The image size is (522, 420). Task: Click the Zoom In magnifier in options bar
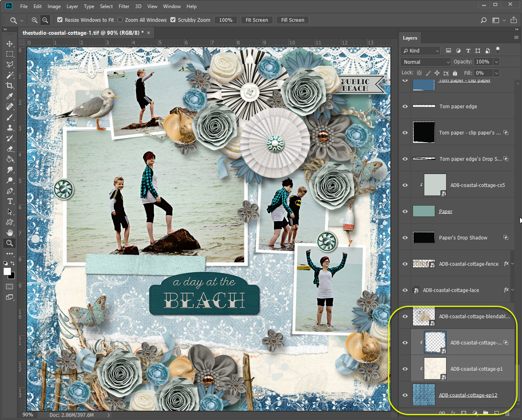pos(35,20)
